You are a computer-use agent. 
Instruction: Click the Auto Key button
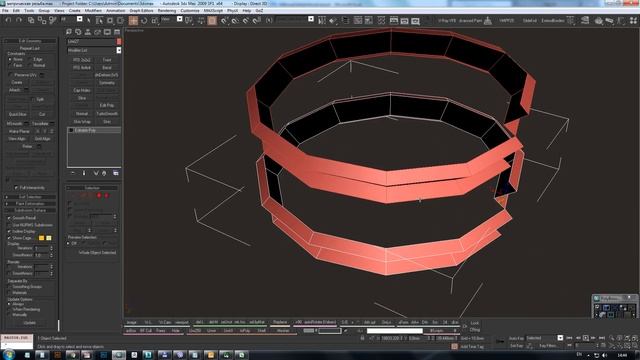click(x=516, y=338)
